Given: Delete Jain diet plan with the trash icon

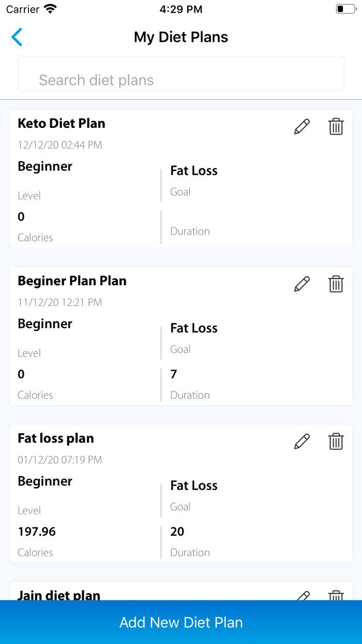Looking at the screenshot, I should tap(336, 595).
